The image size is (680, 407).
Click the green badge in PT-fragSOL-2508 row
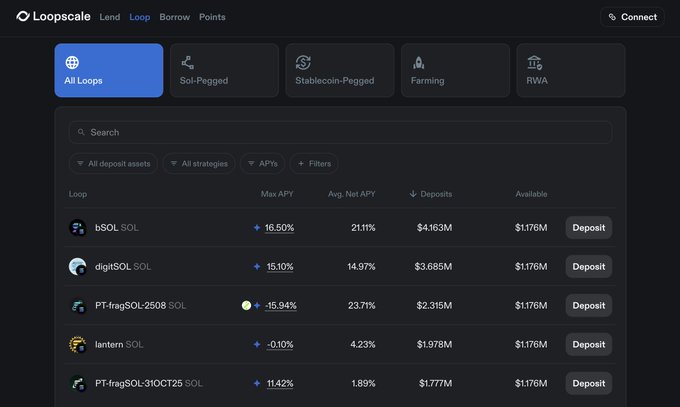[x=246, y=305]
